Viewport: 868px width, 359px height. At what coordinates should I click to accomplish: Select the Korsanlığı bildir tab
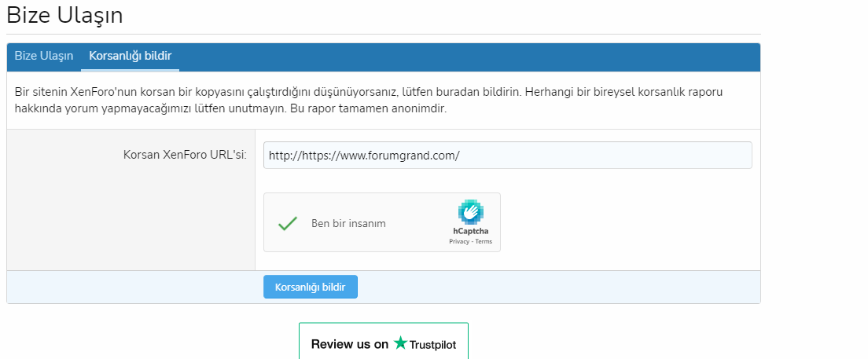[130, 57]
